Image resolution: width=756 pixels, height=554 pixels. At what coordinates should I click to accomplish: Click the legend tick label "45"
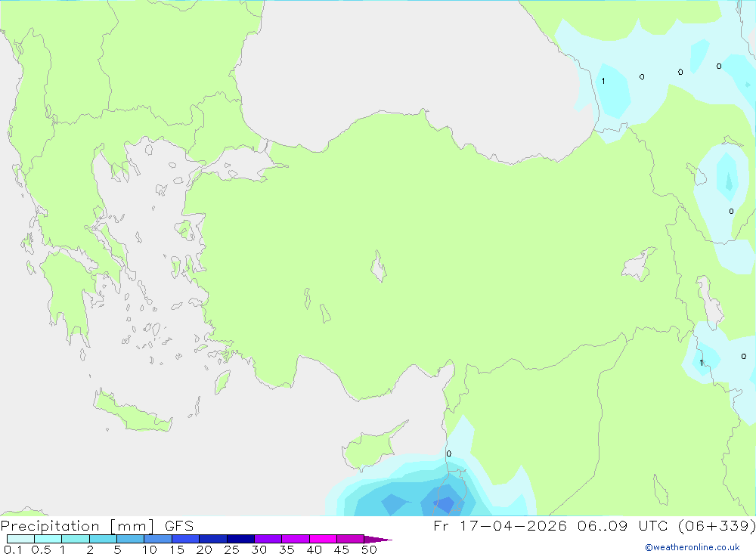[x=342, y=549]
